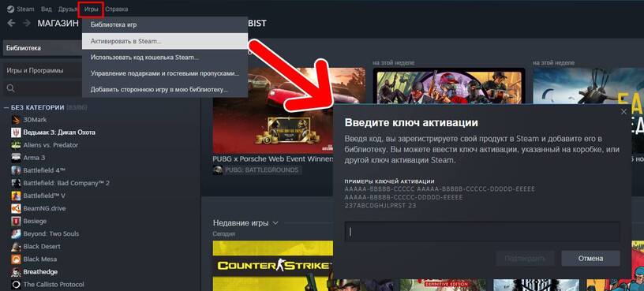Go back with the left arrow icon

(x=12, y=23)
